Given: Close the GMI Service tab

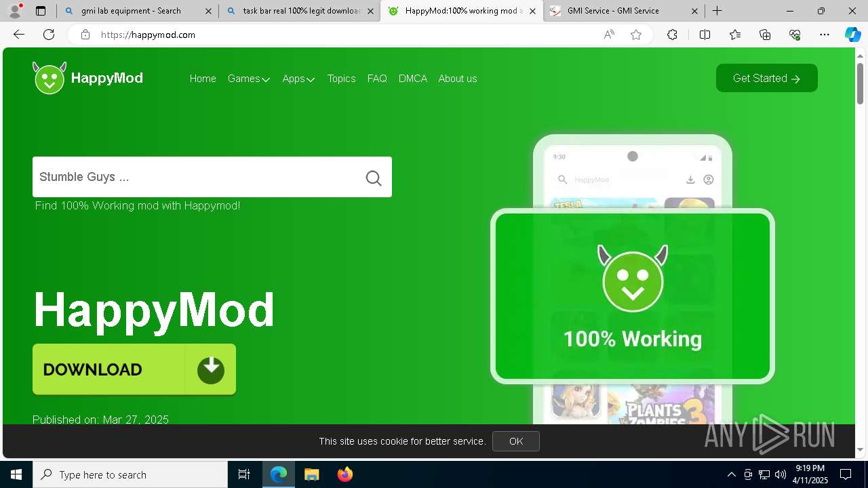Looking at the screenshot, I should click(694, 11).
